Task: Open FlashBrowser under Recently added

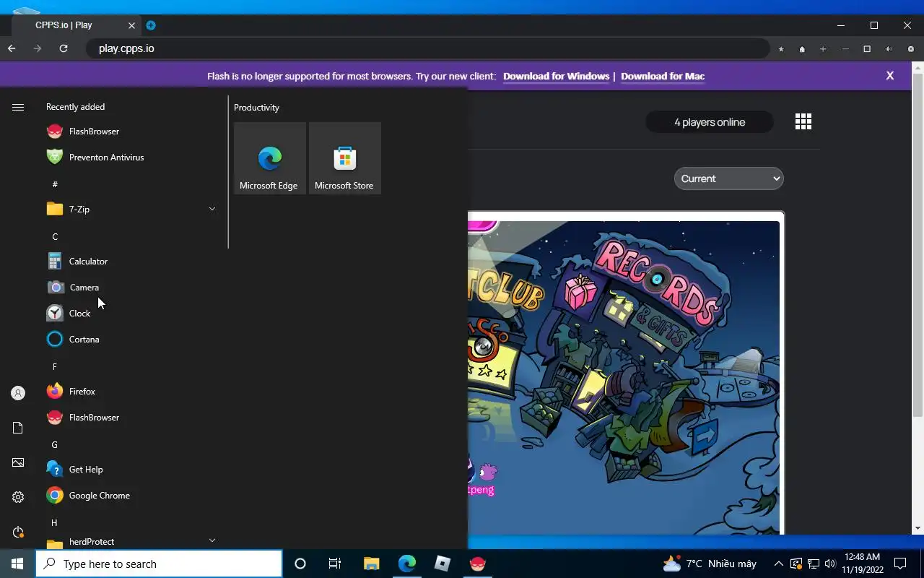Action: tap(130, 131)
